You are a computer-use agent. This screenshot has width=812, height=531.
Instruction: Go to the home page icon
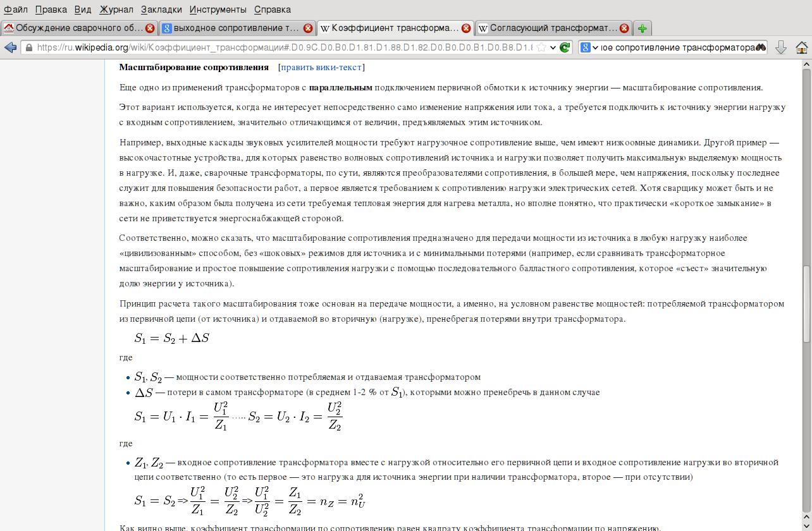coord(802,47)
